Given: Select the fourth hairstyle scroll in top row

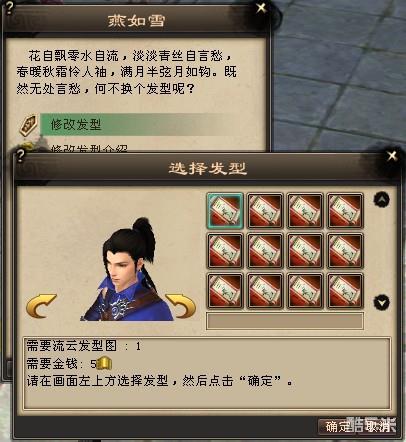Looking at the screenshot, I should [345, 211].
